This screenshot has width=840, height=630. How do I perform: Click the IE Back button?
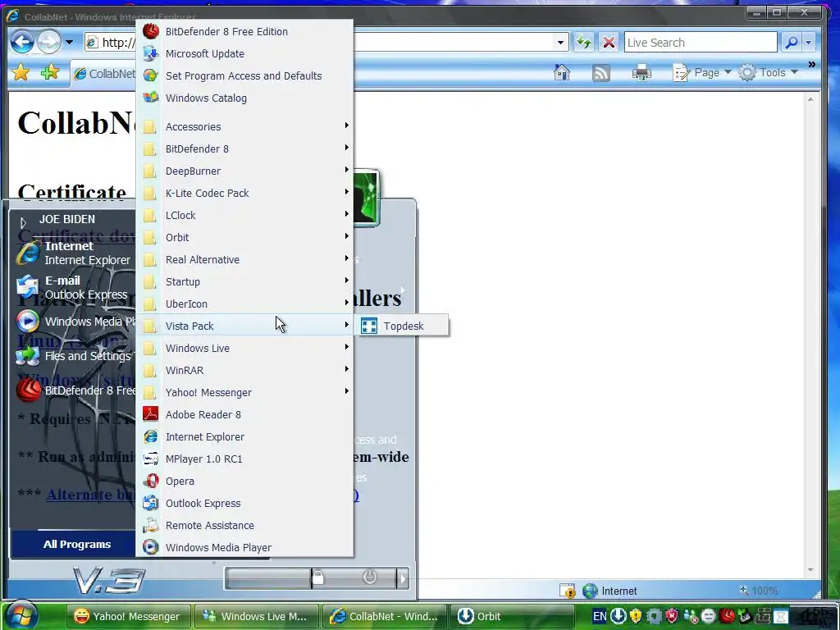click(22, 42)
